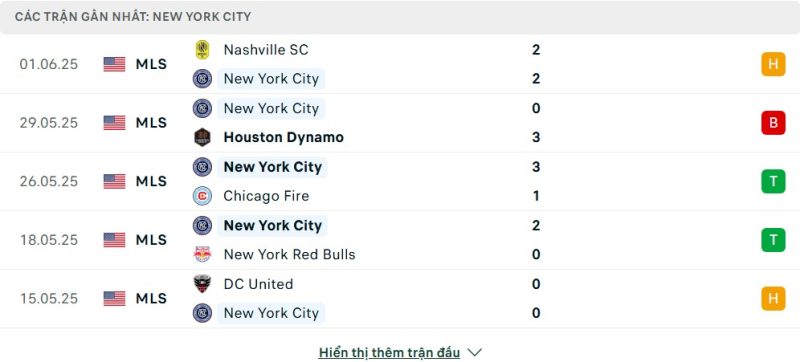Click the green T badge for Chicago Fire match
The image size is (800, 362).
click(773, 182)
